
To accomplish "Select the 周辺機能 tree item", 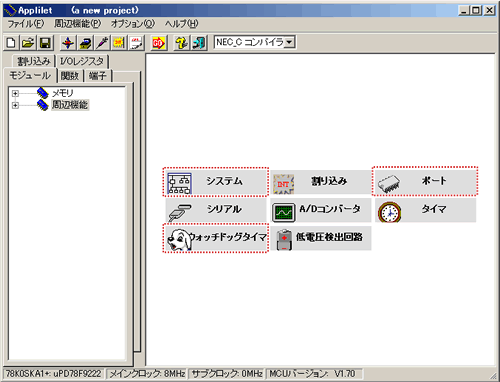I will click(x=70, y=105).
